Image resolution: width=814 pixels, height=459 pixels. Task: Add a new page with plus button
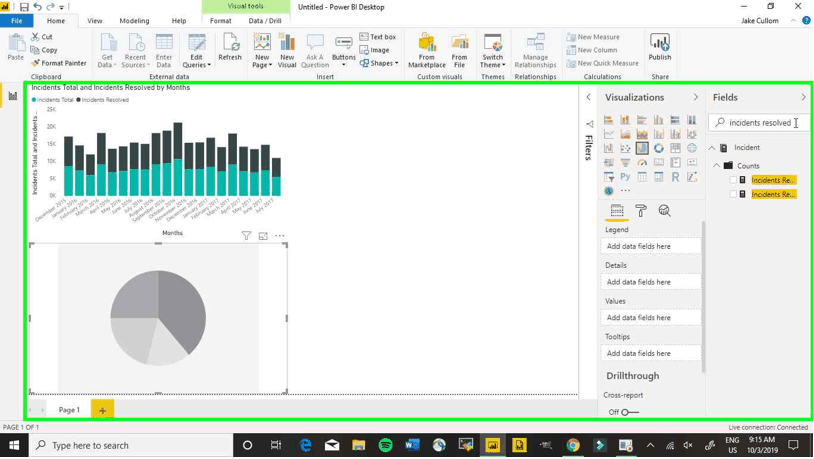[x=102, y=410]
